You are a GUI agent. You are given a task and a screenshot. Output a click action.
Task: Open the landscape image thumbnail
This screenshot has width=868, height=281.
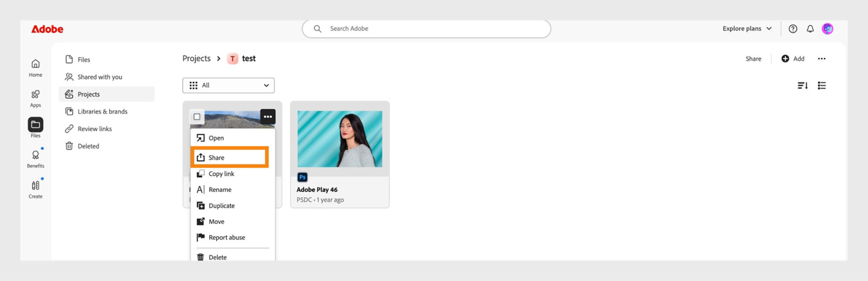232,119
